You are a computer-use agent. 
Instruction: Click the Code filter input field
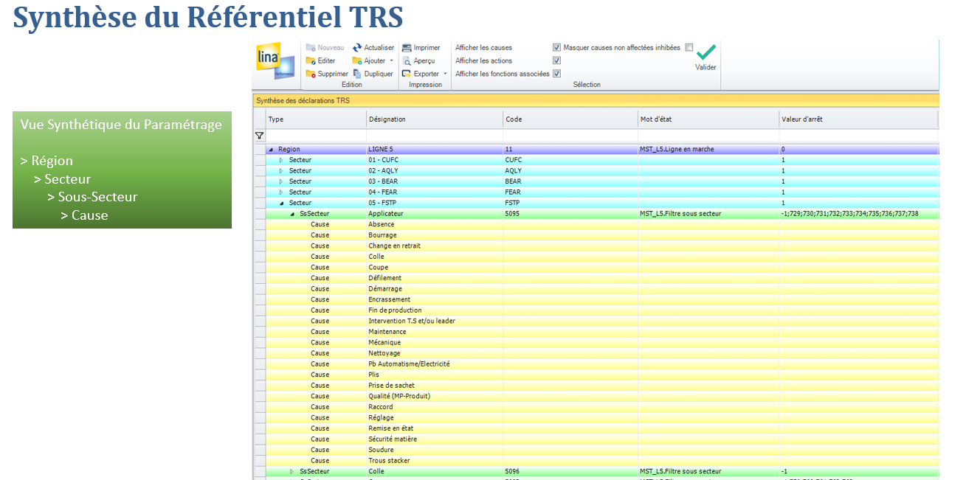pyautogui.click(x=570, y=136)
